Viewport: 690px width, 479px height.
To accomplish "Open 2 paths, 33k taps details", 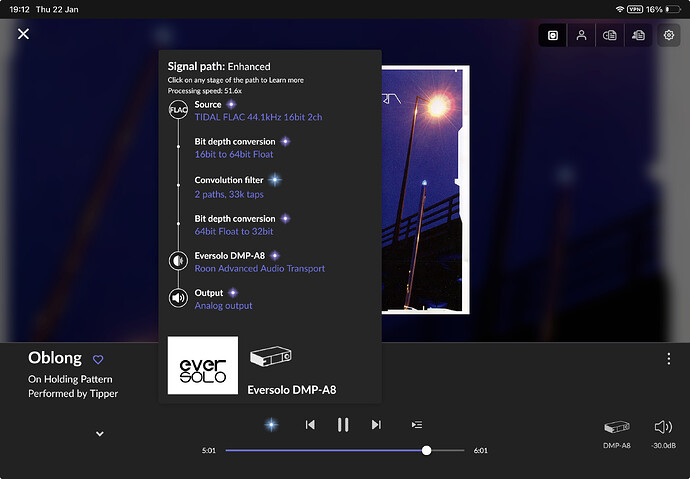I will tap(229, 194).
